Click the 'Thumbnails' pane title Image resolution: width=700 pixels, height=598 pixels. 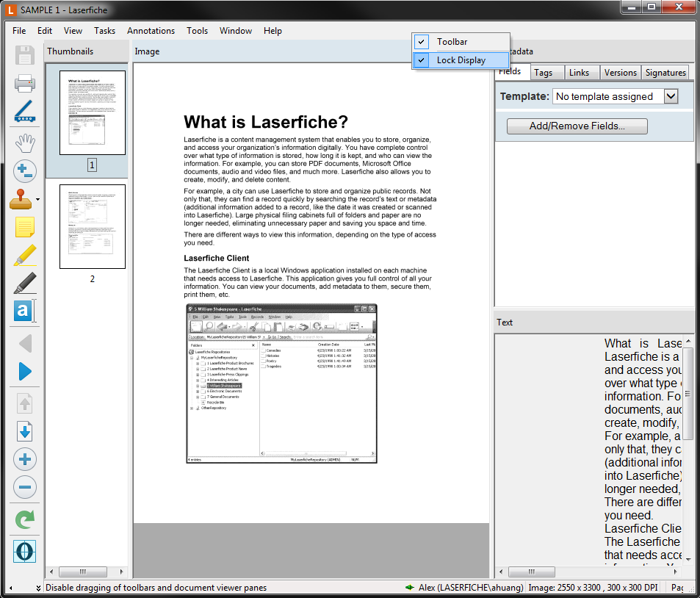[x=70, y=51]
